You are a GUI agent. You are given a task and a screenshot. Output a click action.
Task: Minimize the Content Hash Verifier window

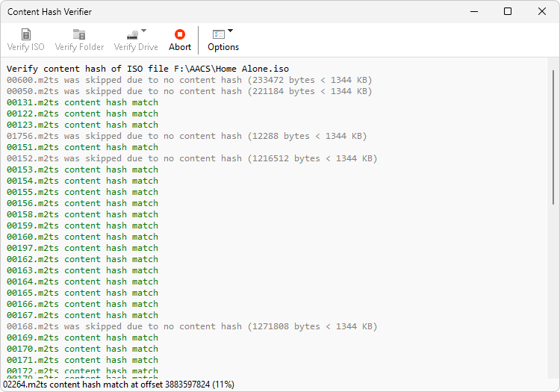point(473,11)
